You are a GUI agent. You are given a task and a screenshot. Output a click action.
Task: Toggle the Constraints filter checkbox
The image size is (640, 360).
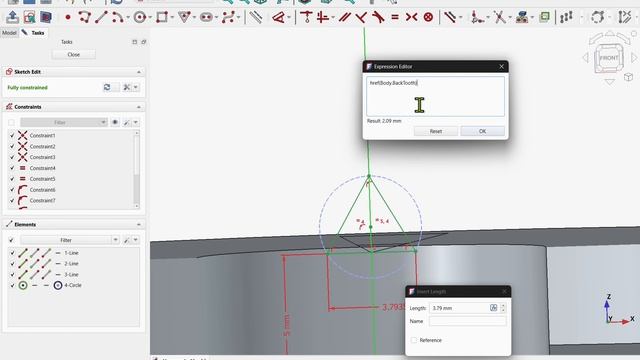point(11,122)
